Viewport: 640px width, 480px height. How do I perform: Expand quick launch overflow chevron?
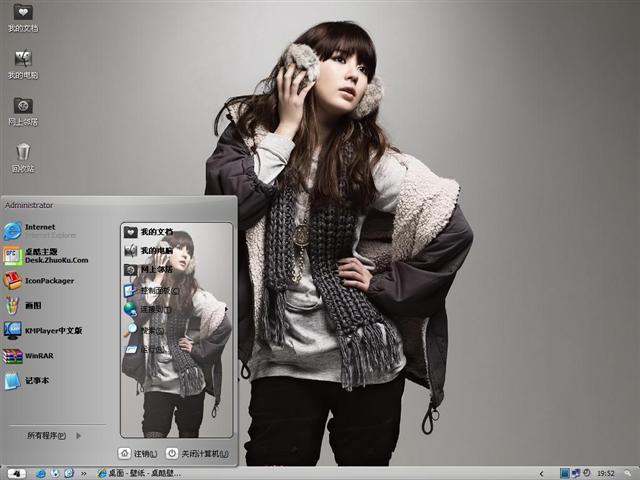pyautogui.click(x=84, y=473)
